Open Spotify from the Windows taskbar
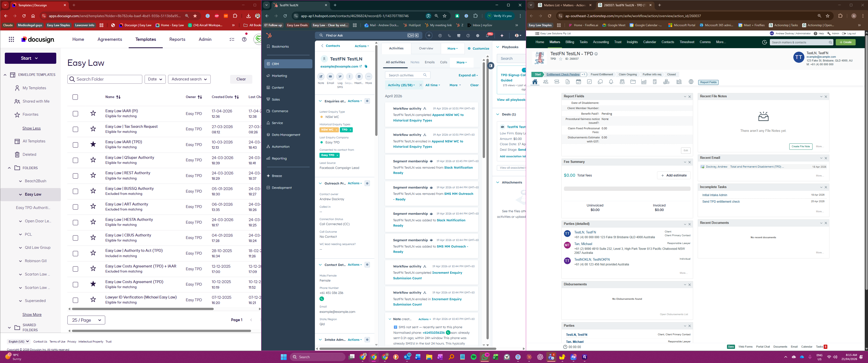This screenshot has width=868, height=363. [473, 357]
